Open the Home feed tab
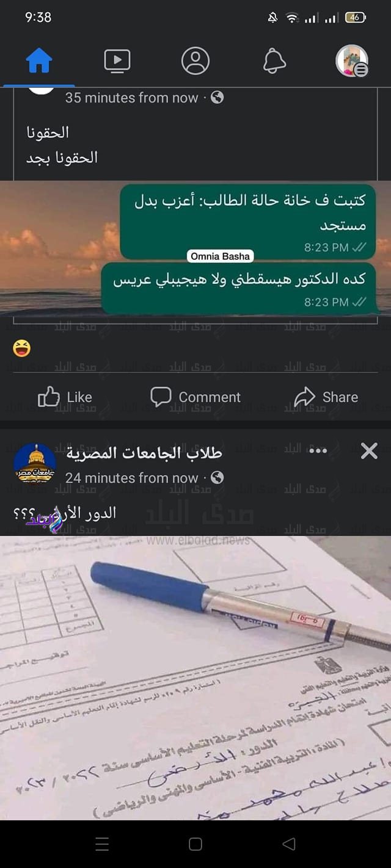 click(x=39, y=61)
